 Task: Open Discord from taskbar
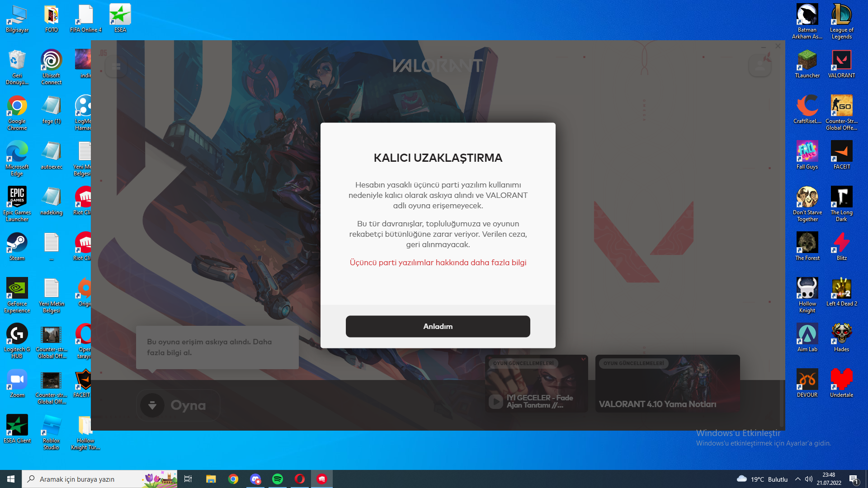click(x=255, y=479)
